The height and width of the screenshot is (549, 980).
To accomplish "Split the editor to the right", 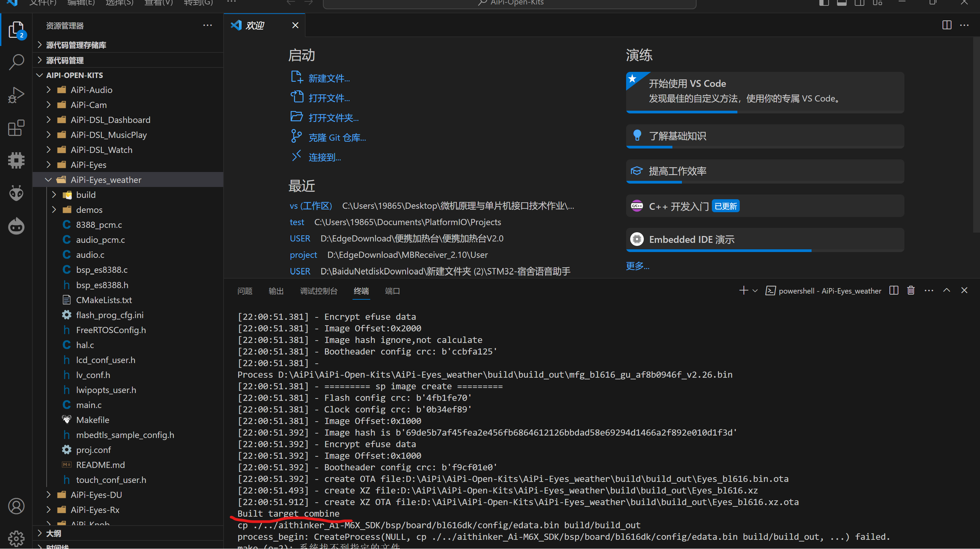I will tap(947, 26).
